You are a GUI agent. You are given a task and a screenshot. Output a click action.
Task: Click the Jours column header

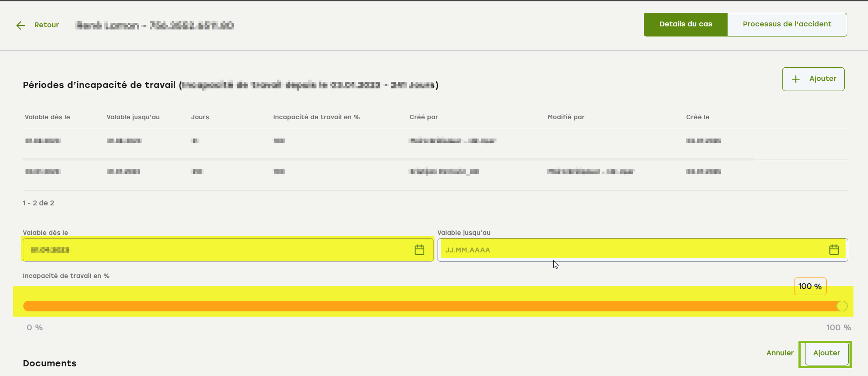coord(200,117)
